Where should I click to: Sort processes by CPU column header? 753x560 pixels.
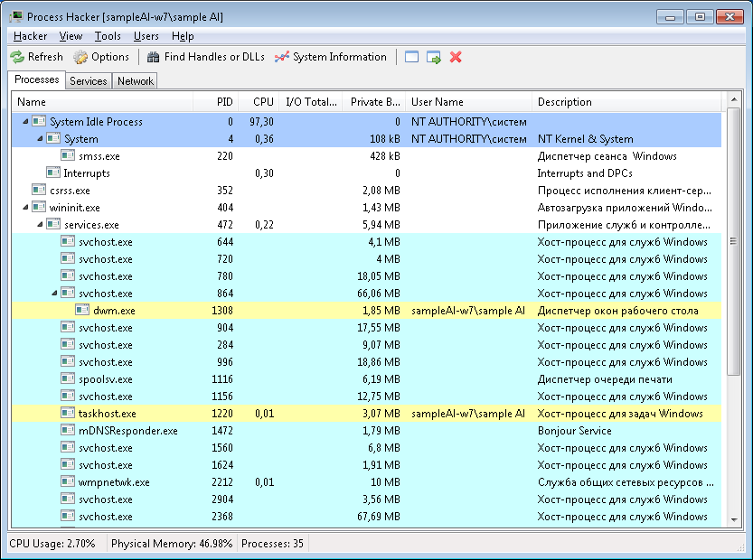(263, 102)
